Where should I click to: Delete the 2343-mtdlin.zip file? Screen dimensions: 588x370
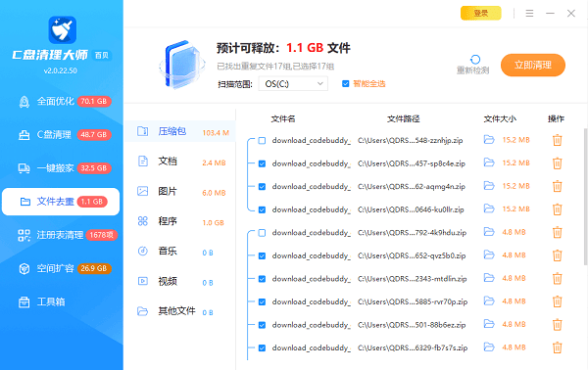tap(558, 279)
